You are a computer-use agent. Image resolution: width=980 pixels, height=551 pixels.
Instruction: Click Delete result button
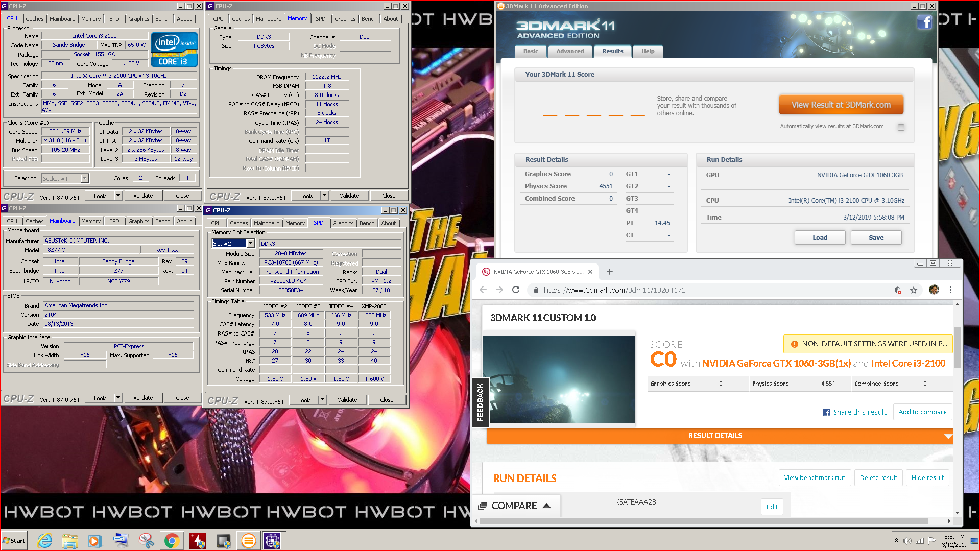(x=878, y=477)
